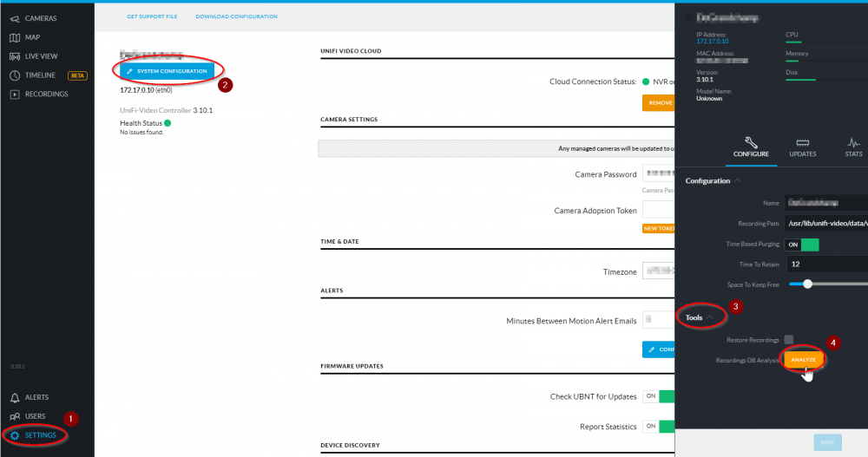The width and height of the screenshot is (868, 457).
Task: Click the Camera Adoption Token field
Action: point(658,210)
